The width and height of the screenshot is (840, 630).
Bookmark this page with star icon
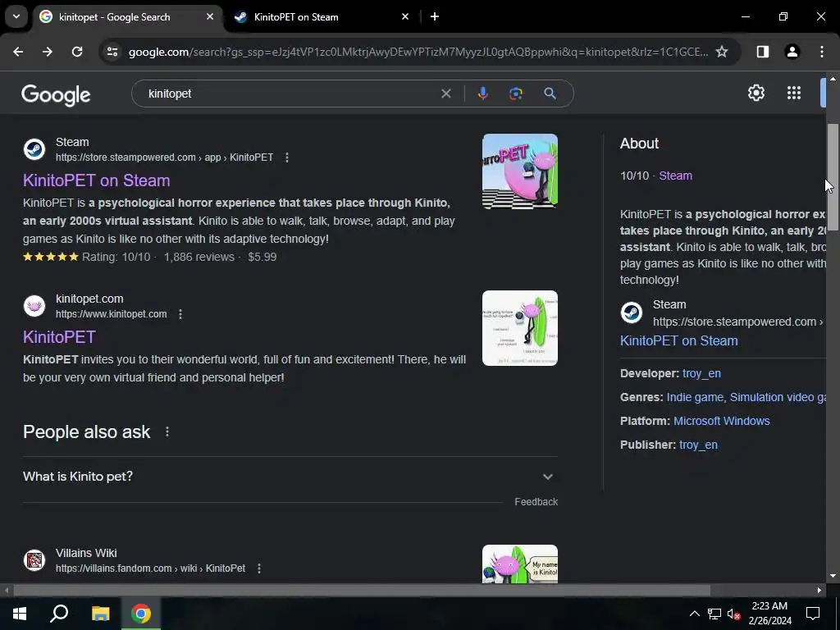point(722,52)
